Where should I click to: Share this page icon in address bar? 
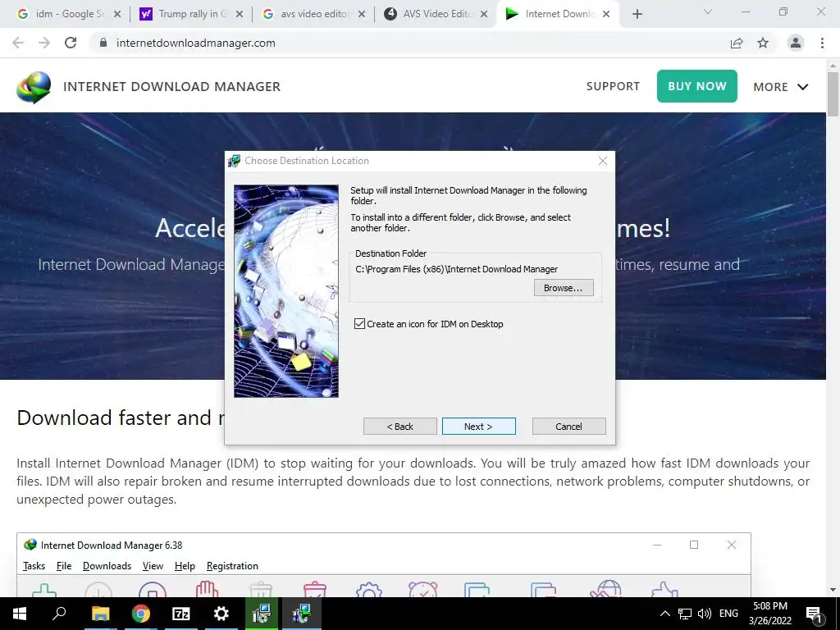(x=737, y=43)
